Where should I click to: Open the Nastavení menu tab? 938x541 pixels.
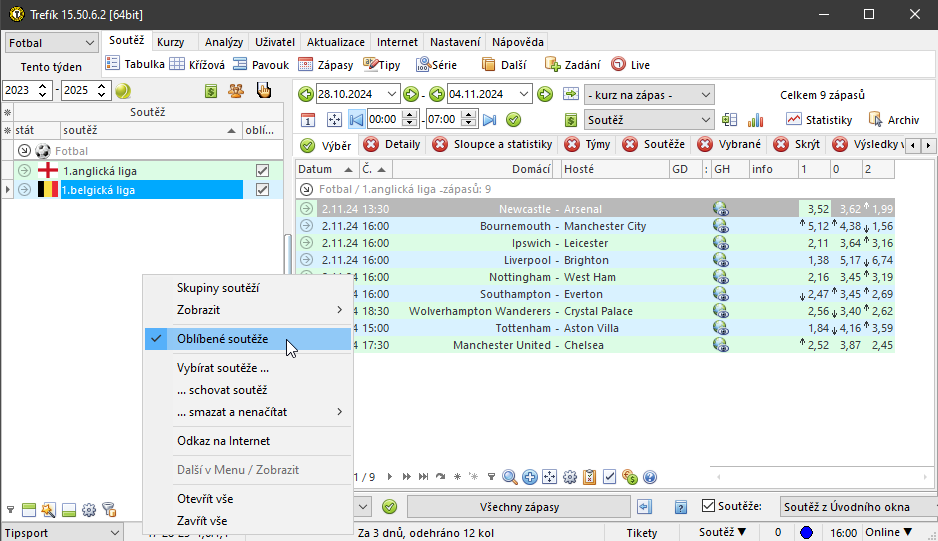455,42
